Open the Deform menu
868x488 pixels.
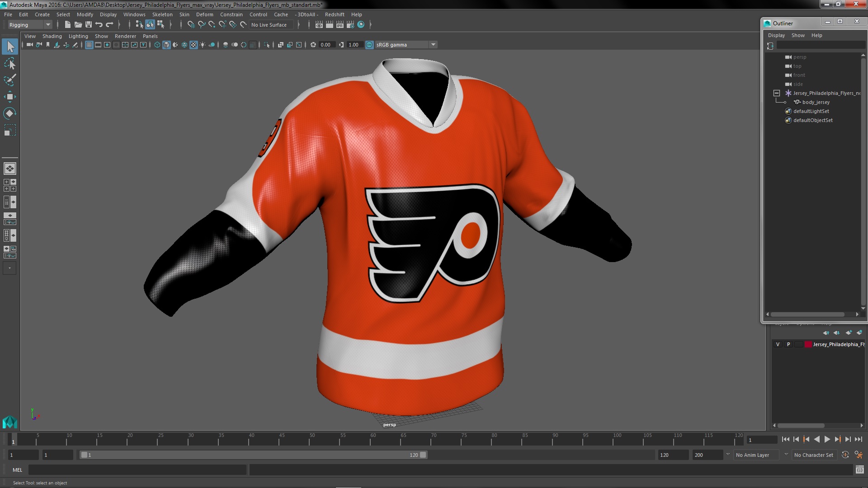[x=204, y=14]
